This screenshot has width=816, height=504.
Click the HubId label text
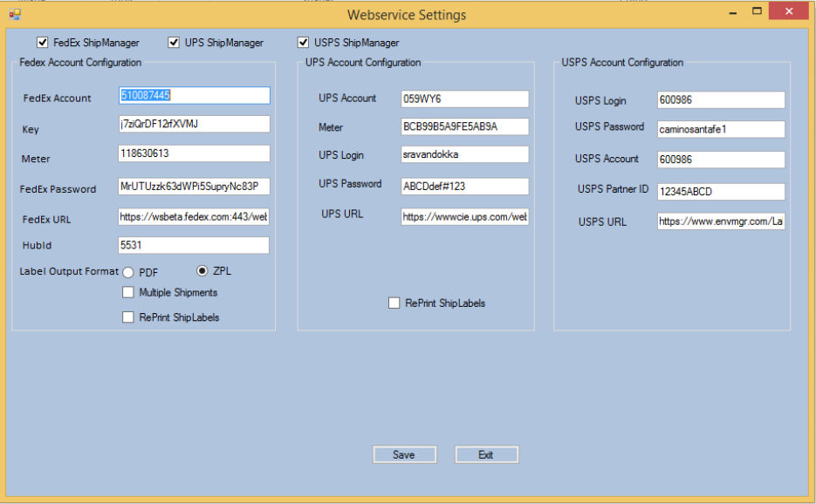point(37,246)
